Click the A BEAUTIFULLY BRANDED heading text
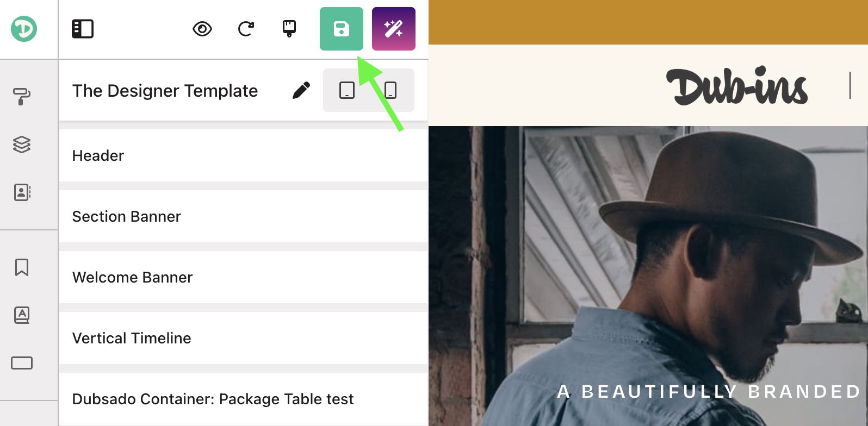 (709, 391)
